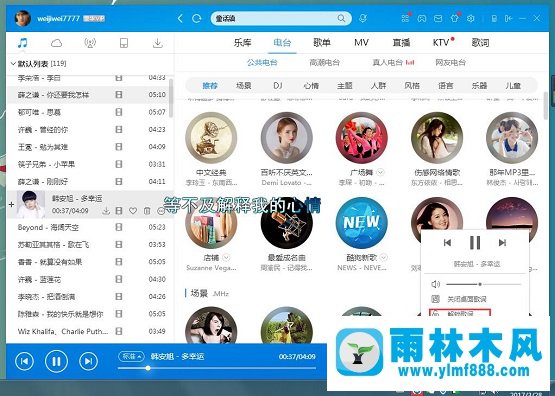Image resolution: width=555 pixels, height=396 pixels.
Task: Open the apps grid icon in title bar
Action: [x=405, y=18]
